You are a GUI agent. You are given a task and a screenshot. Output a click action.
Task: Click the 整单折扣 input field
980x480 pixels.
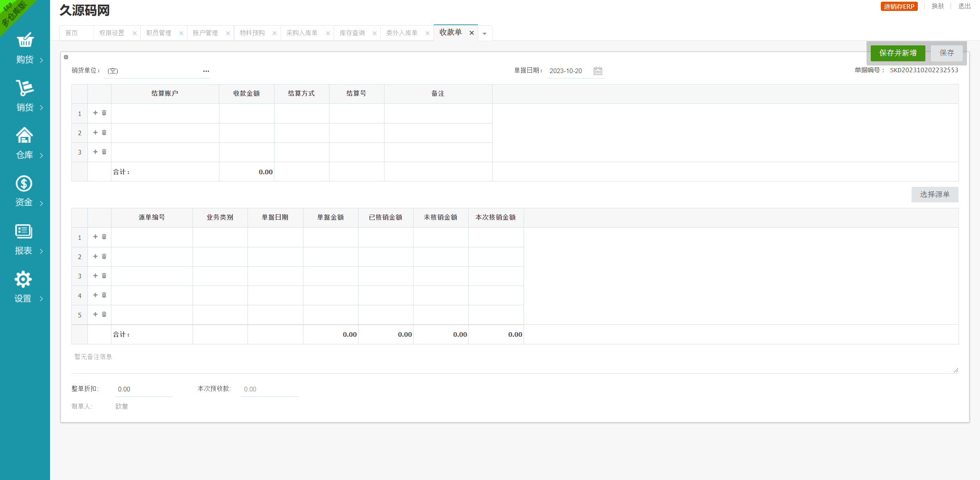point(144,389)
